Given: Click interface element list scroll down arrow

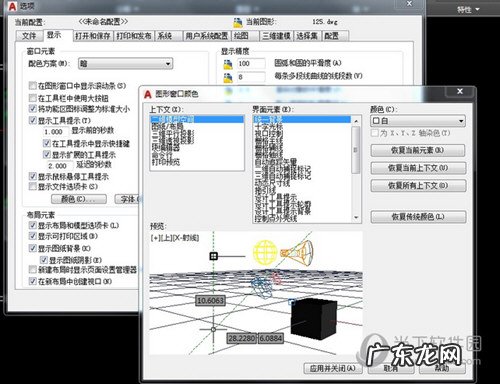Looking at the screenshot, I should point(356,218).
